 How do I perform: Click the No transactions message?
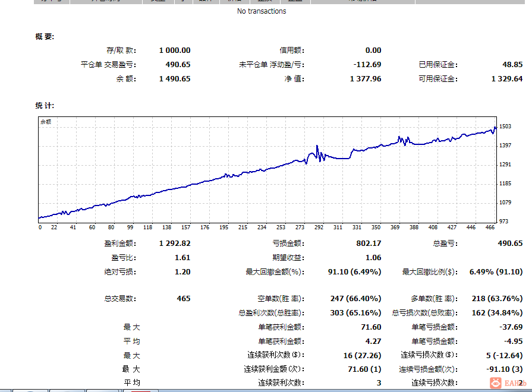[262, 11]
